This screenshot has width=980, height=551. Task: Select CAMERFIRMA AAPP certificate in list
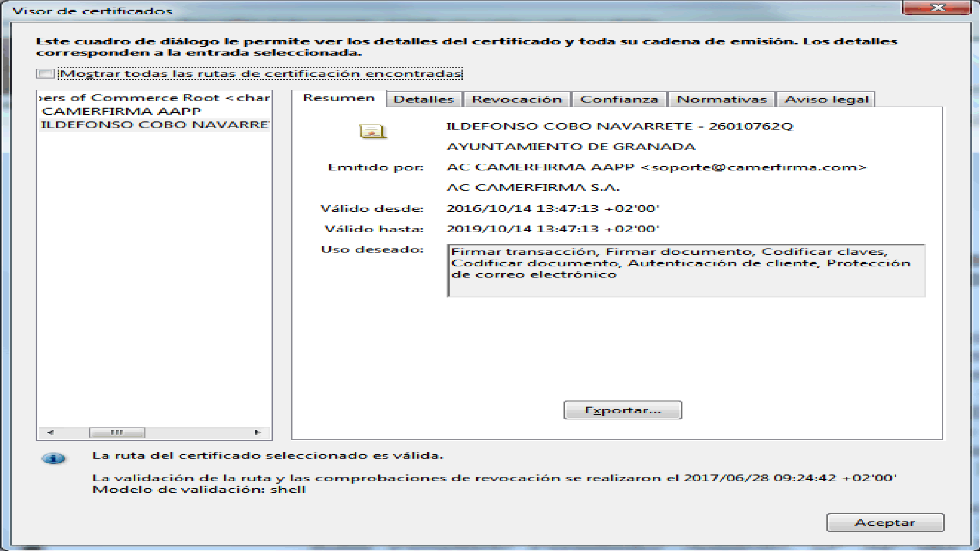(121, 111)
